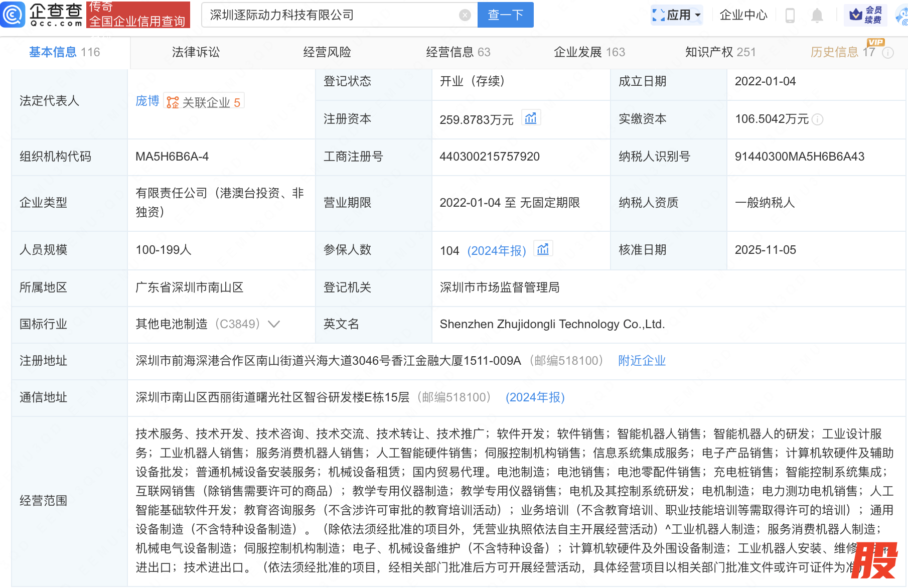Viewport: 908px width, 588px height.
Task: Click info icon beside paid-in capital
Action: 817,119
